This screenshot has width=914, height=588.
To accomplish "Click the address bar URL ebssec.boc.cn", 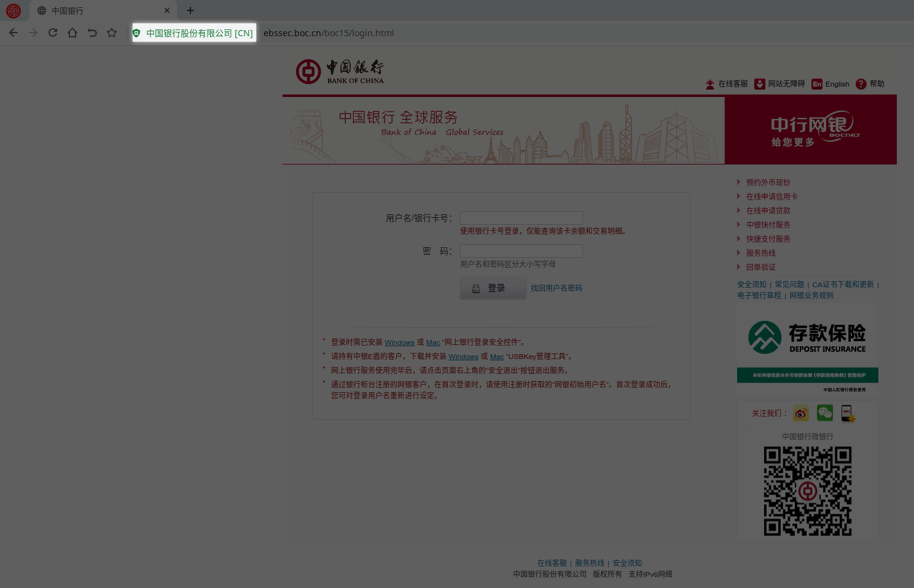I will (x=329, y=33).
